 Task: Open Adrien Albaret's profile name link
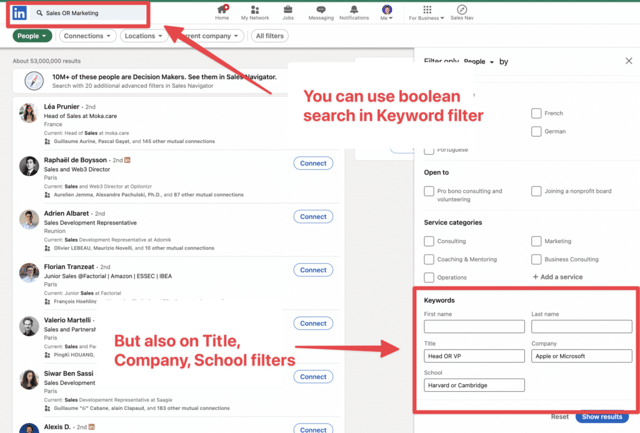67,213
